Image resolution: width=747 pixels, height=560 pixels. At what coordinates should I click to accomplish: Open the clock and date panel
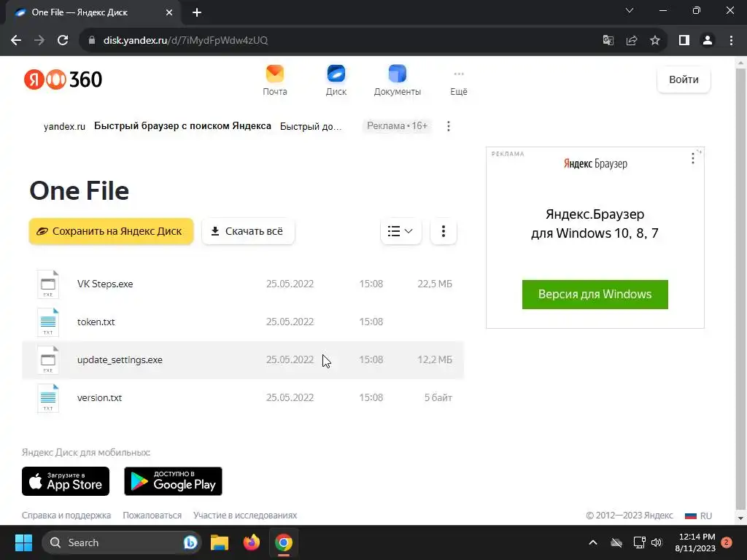(x=695, y=542)
